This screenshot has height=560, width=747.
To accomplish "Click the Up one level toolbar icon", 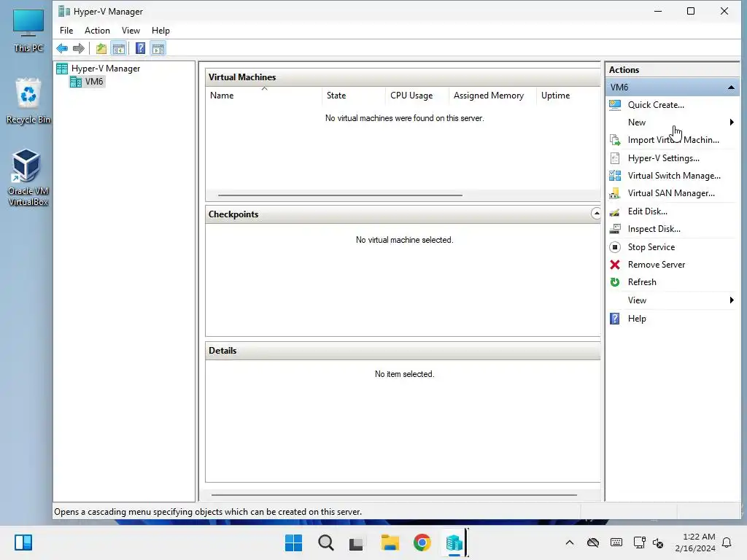I will [101, 49].
